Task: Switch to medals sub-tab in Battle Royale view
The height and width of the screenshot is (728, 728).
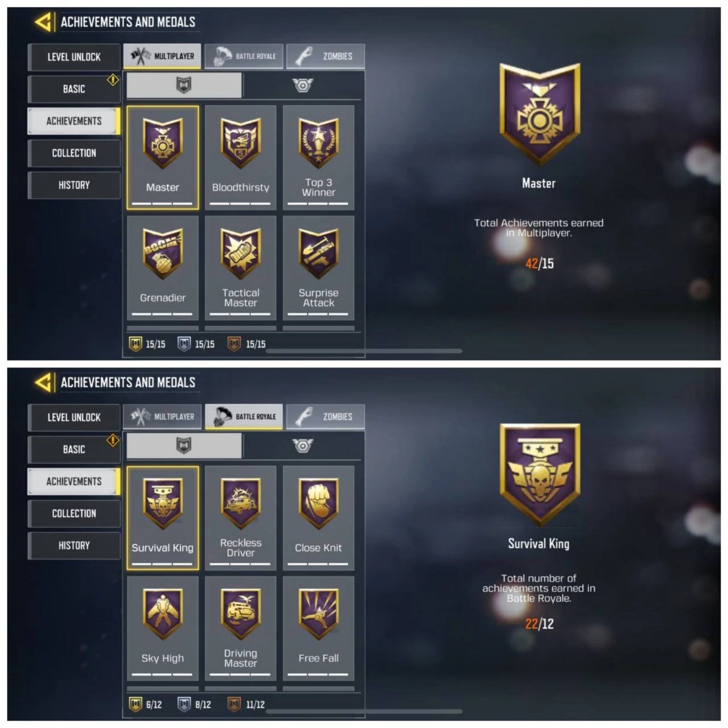Action: click(x=303, y=446)
